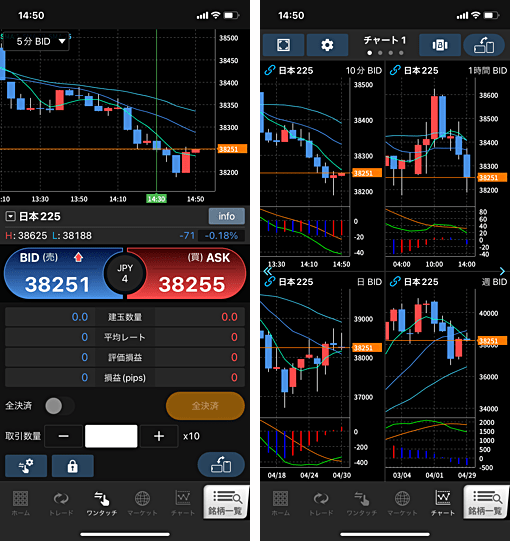Toggle link icon on 週 BID chart
Viewport: 510px width, 541px height.
coord(395,282)
